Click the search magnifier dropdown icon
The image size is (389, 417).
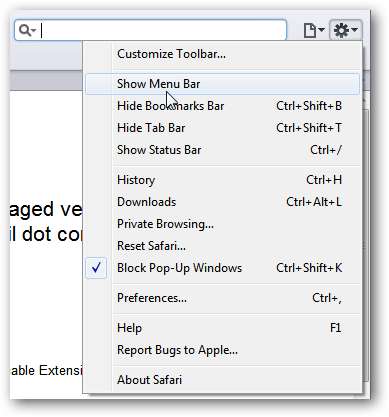pyautogui.click(x=27, y=30)
